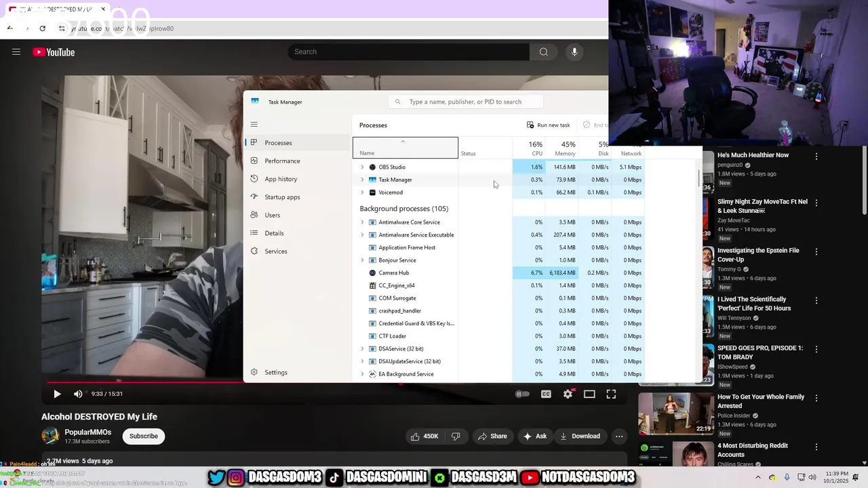Open the system tray volume icon
The width and height of the screenshot is (868, 488).
(x=814, y=478)
